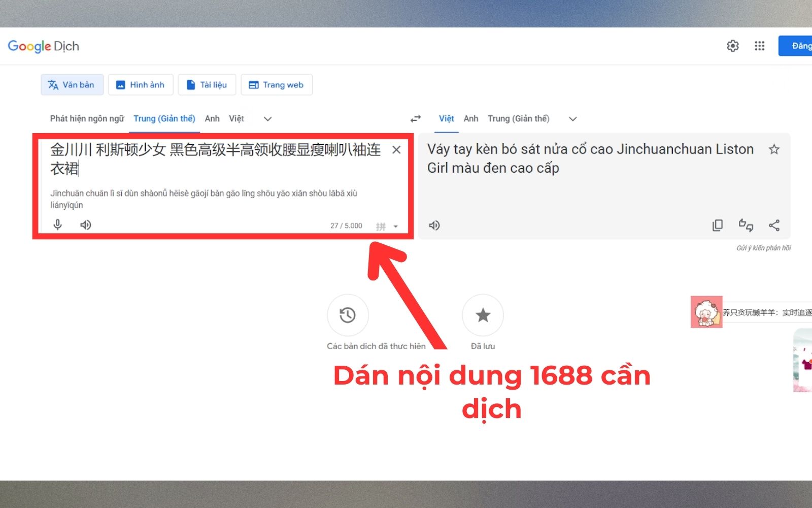Screen dimensions: 812x508
Task: Select Trung (Giản thể) as source language
Action: (x=164, y=118)
